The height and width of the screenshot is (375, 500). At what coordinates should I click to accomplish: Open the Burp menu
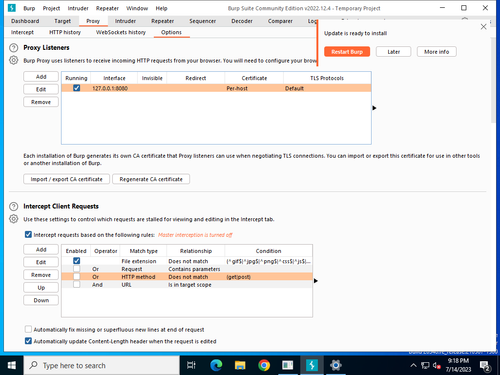click(29, 8)
